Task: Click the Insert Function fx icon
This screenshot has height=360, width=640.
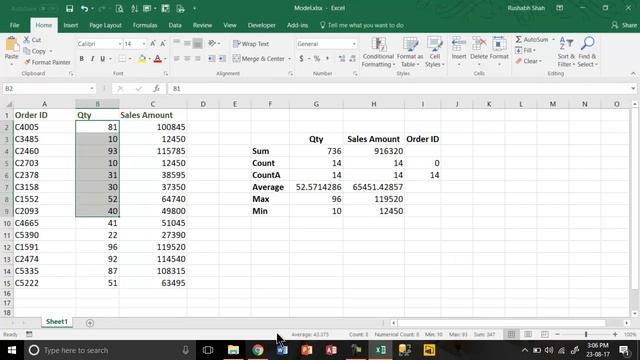Action: click(156, 89)
